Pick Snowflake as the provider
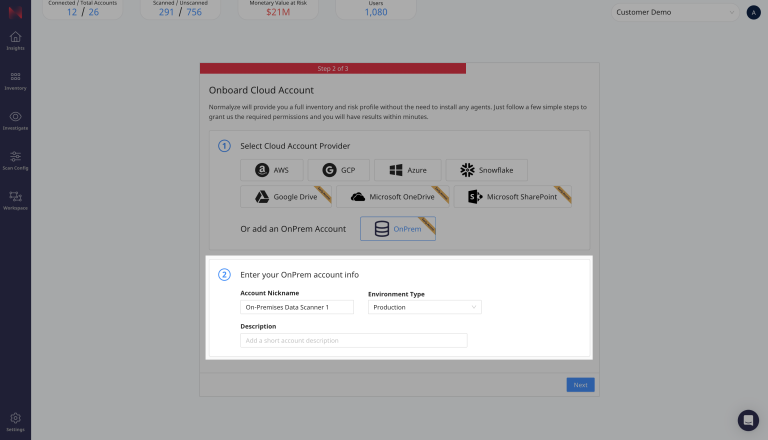 point(486,170)
